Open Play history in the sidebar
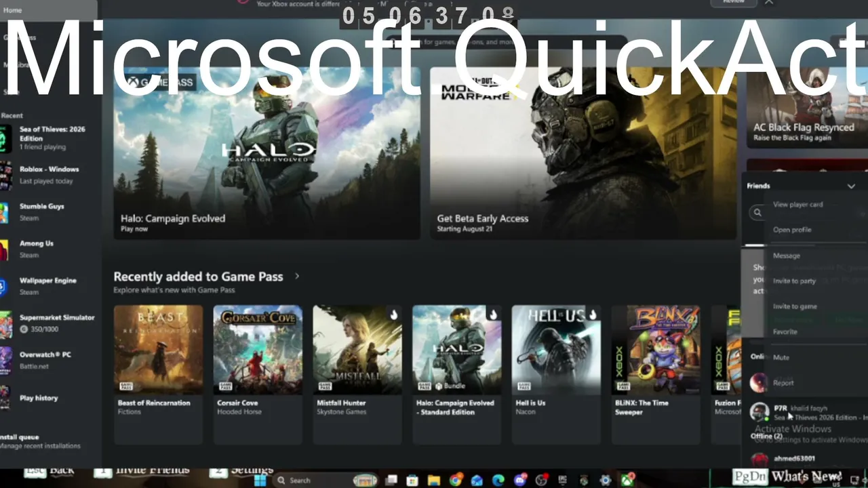Image resolution: width=868 pixels, height=488 pixels. tap(39, 398)
